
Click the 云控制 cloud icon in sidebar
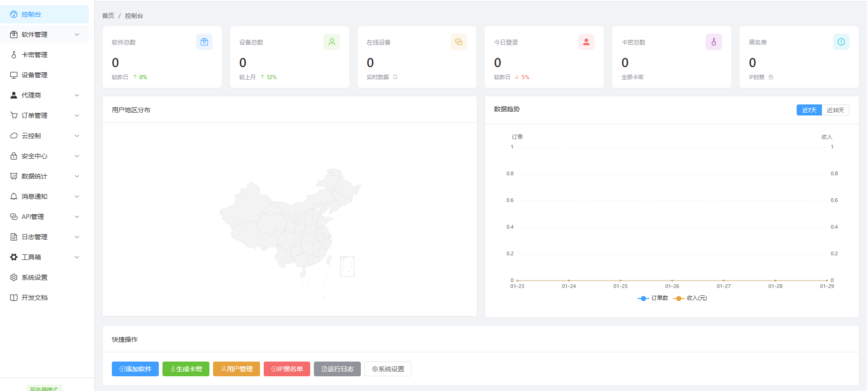point(14,136)
